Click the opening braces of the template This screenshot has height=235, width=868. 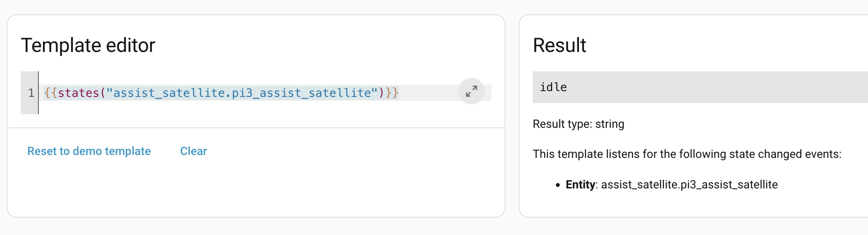(50, 93)
